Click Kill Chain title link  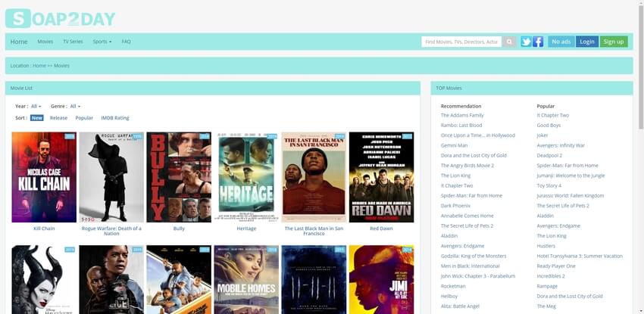44,229
